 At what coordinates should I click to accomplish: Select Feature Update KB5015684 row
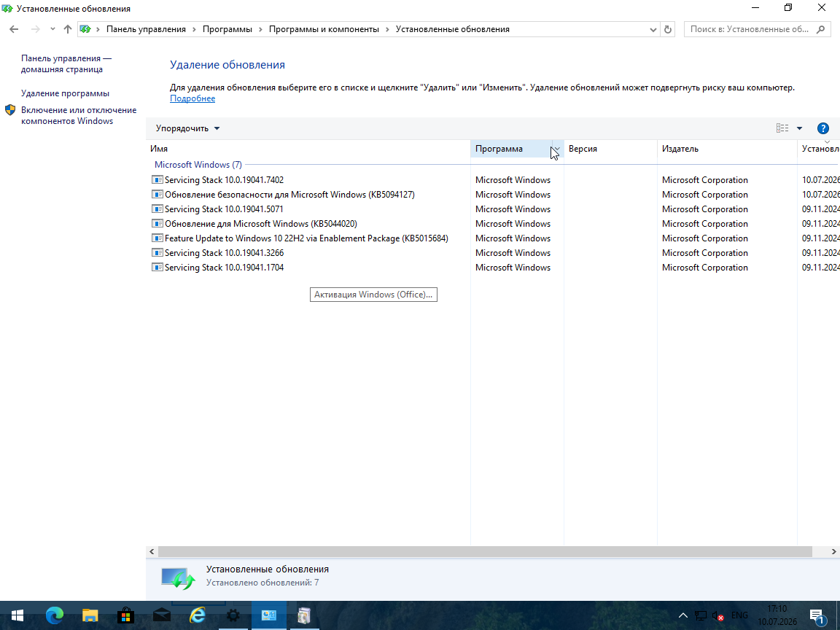306,238
